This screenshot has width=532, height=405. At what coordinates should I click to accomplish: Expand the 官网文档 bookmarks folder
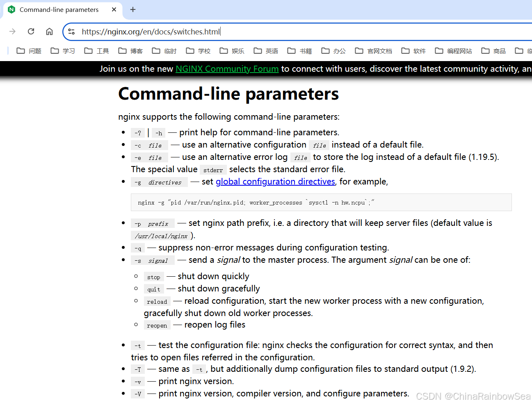(374, 51)
